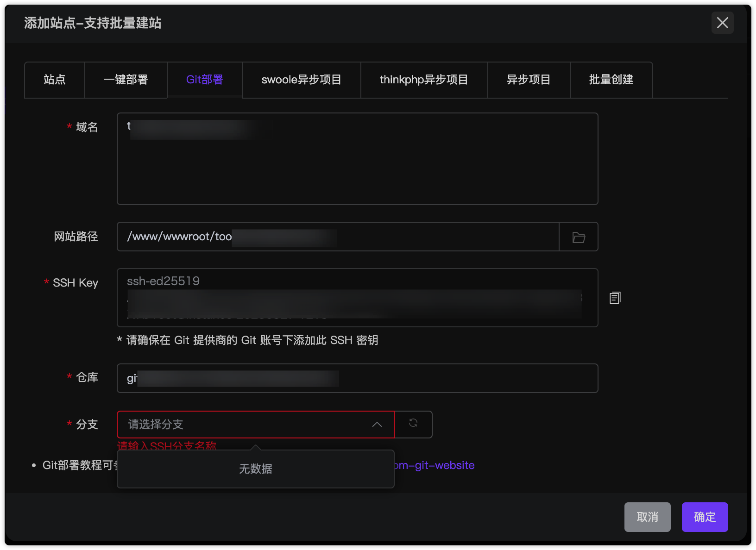Collapse the branch dropdown chevron
The height and width of the screenshot is (550, 756).
tap(377, 425)
